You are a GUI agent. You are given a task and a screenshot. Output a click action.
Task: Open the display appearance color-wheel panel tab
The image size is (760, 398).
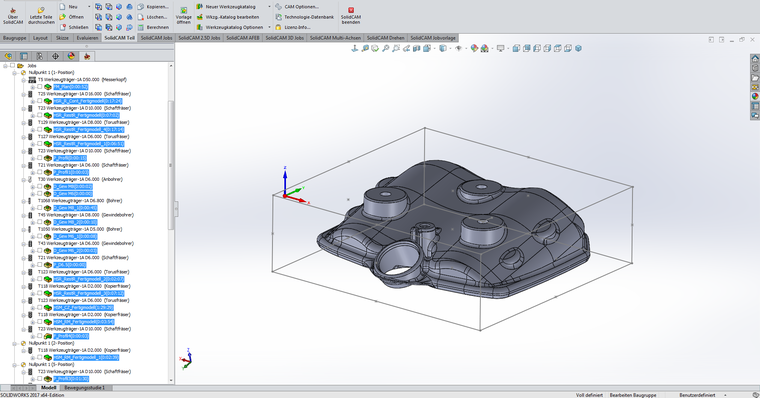tap(71, 56)
